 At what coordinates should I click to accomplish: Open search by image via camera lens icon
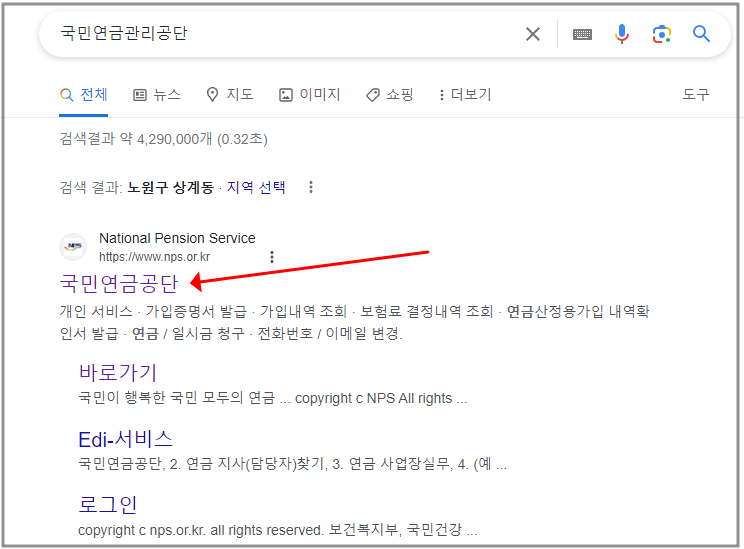[x=661, y=34]
